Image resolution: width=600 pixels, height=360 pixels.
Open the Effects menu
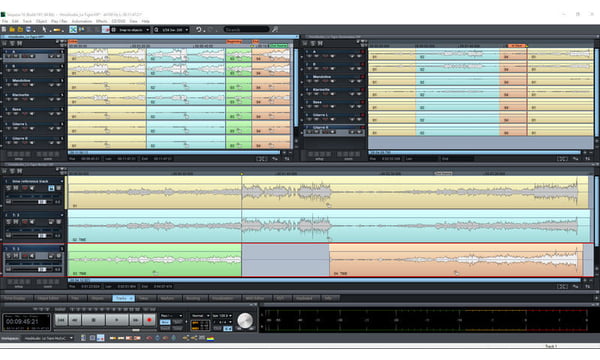point(101,21)
